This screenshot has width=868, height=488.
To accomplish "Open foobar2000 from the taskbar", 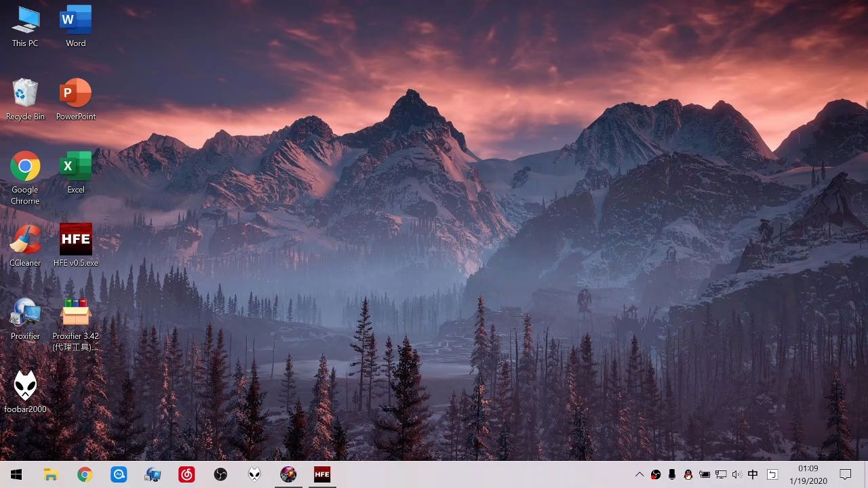I will (x=254, y=474).
